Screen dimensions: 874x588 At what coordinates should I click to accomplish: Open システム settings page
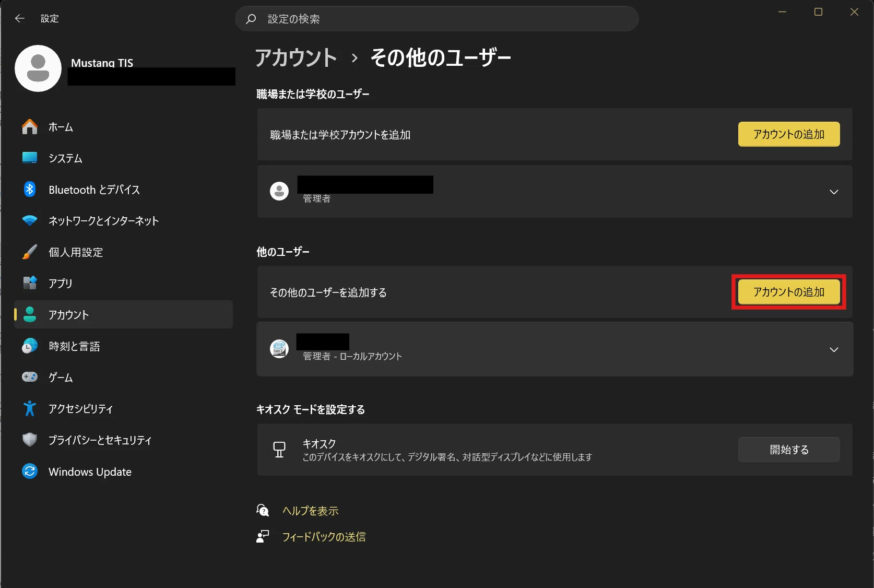[123, 158]
